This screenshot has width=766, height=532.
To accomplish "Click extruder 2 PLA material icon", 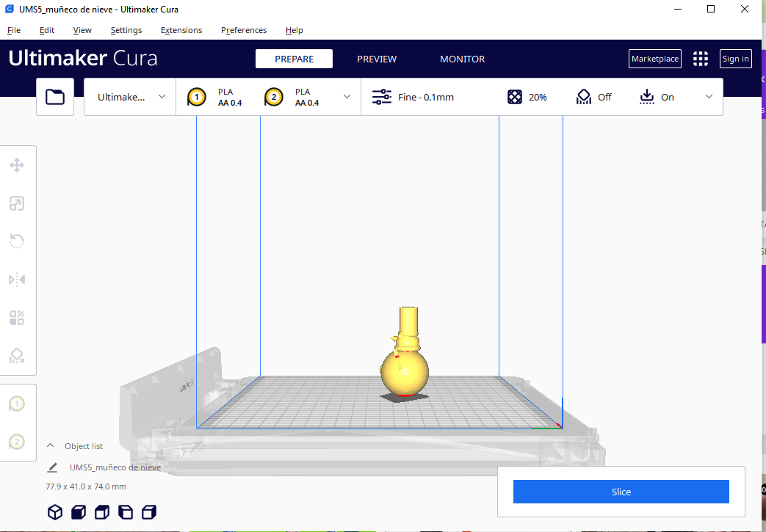I will (273, 97).
